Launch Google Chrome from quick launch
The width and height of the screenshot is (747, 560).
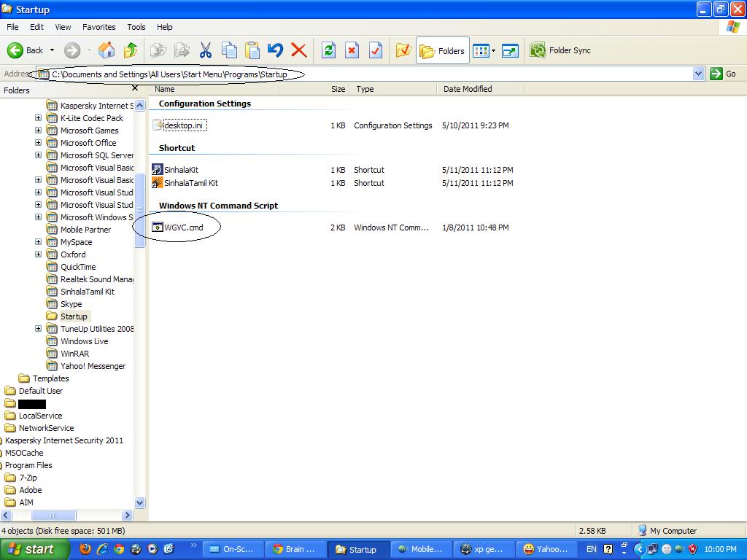pyautogui.click(x=119, y=549)
